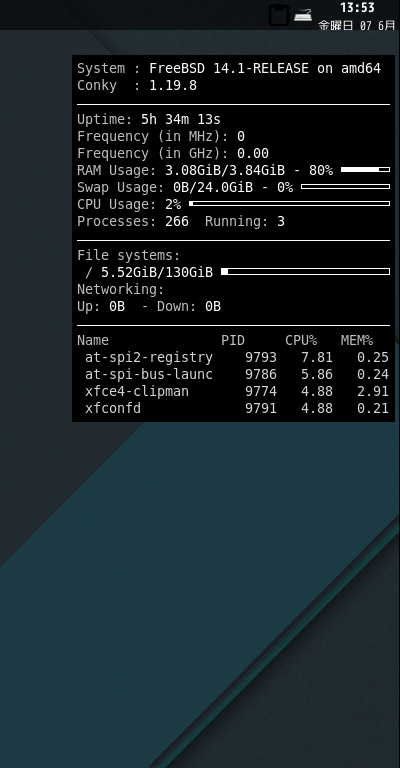
Task: Open the 13:53 panel clock
Action: (x=357, y=7)
